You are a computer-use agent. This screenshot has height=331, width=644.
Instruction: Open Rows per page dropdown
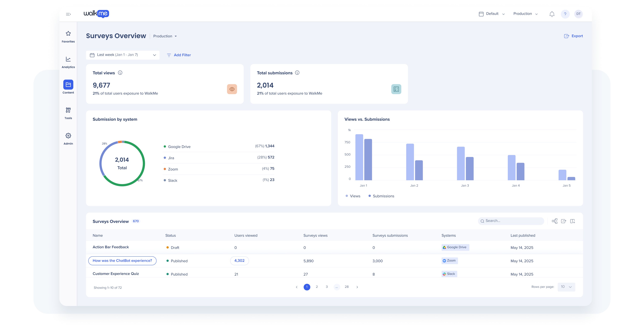566,287
